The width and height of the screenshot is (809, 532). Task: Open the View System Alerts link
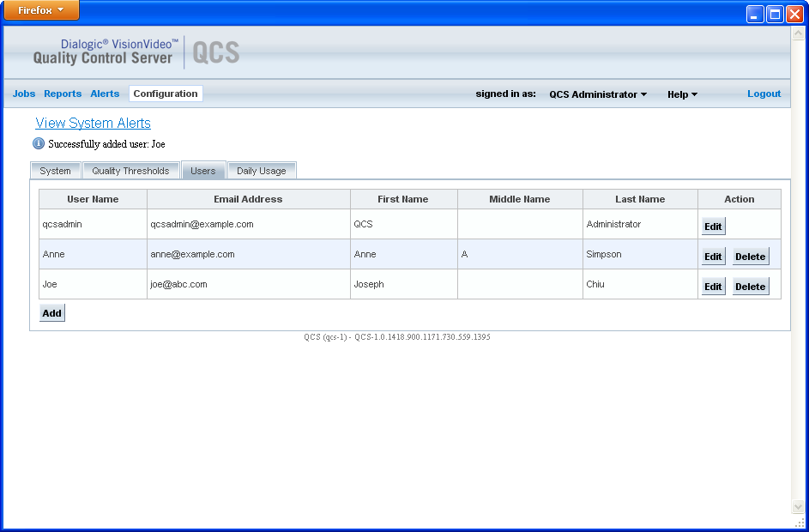click(93, 123)
